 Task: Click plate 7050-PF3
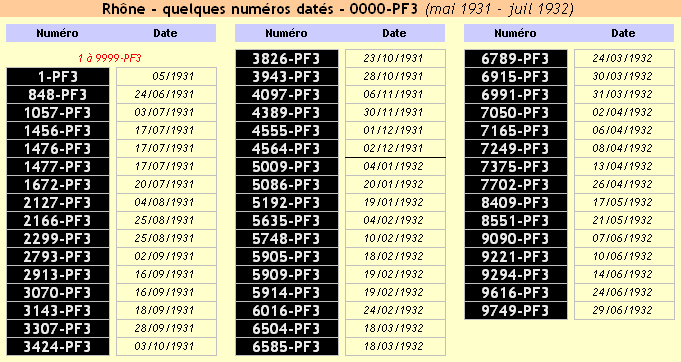click(x=516, y=113)
